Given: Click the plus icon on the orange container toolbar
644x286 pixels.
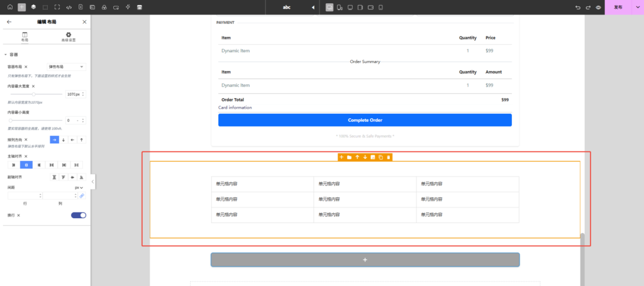Looking at the screenshot, I should [341, 157].
